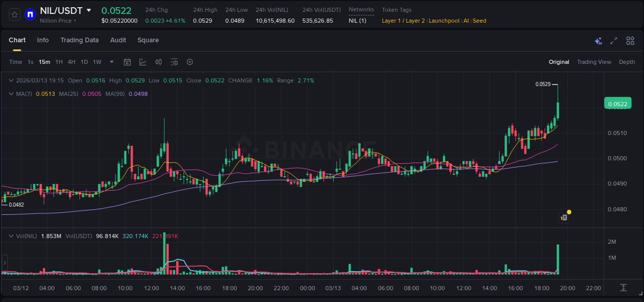
Task: Select the line chart style icon
Action: coord(142,62)
